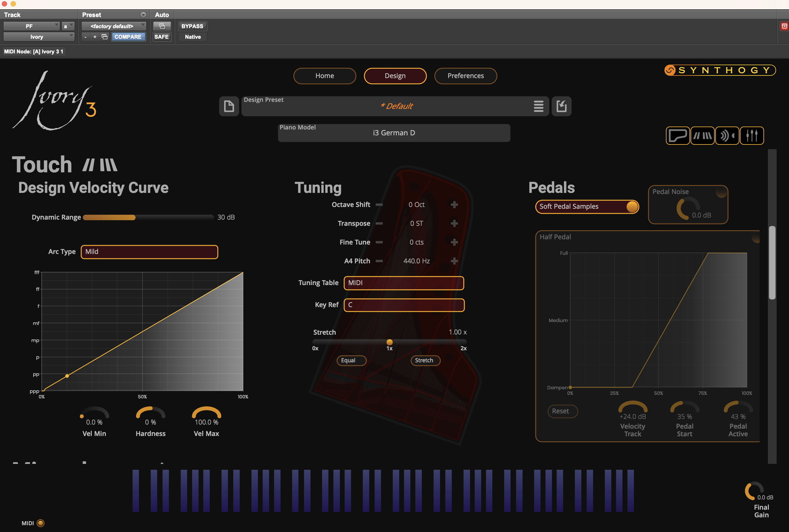Select previous plug-in preset with minus

pyautogui.click(x=85, y=37)
